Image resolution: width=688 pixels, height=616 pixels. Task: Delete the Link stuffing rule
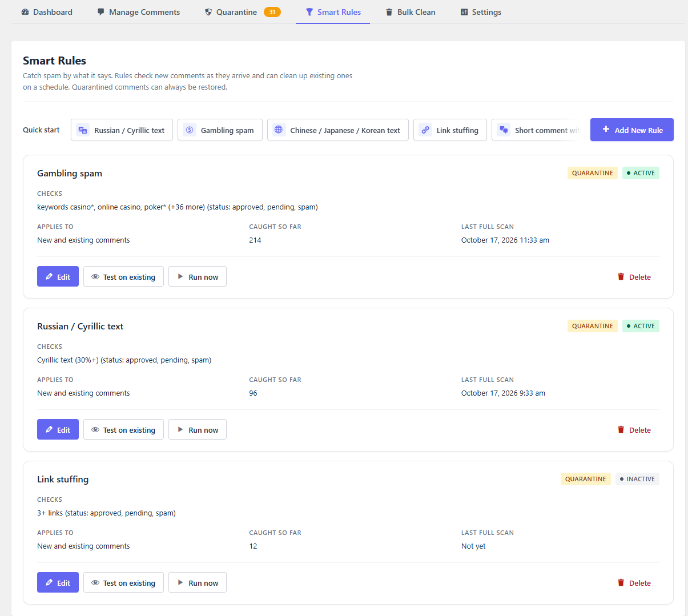click(x=634, y=582)
